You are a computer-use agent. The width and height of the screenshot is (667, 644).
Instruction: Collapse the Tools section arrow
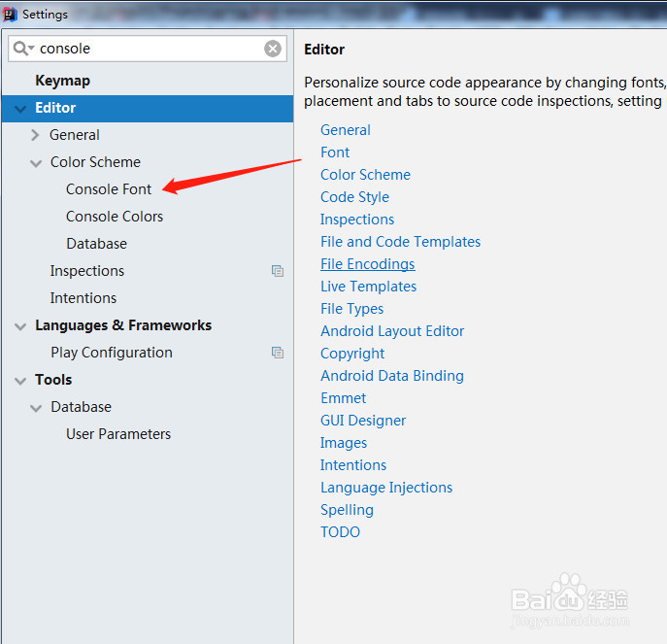coord(20,381)
